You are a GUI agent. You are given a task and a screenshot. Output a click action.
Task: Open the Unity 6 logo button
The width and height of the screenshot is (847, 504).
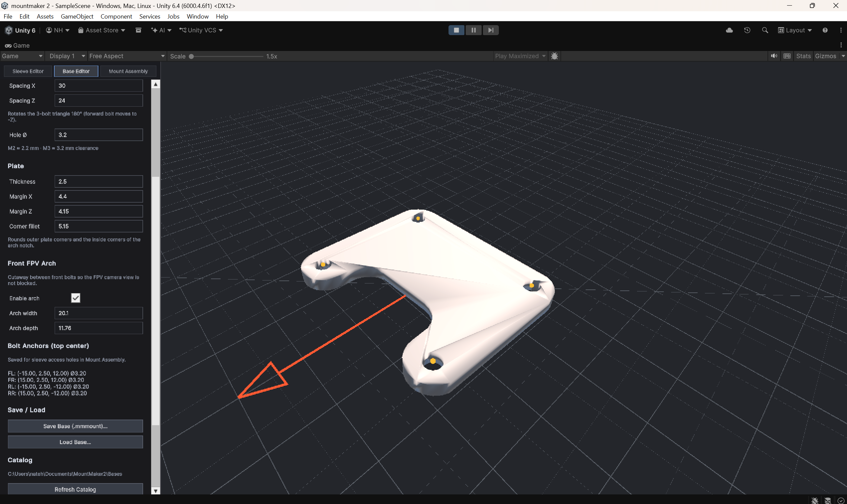[x=21, y=30]
